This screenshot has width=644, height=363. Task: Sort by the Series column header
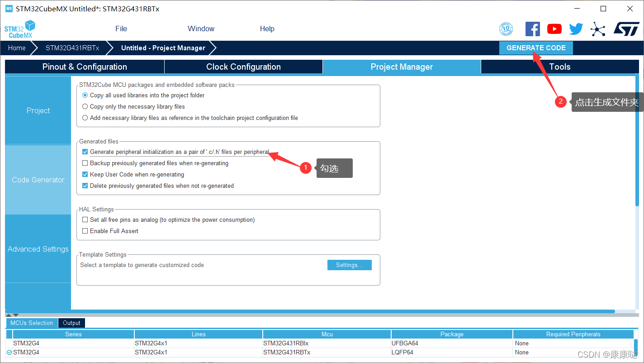(73, 334)
